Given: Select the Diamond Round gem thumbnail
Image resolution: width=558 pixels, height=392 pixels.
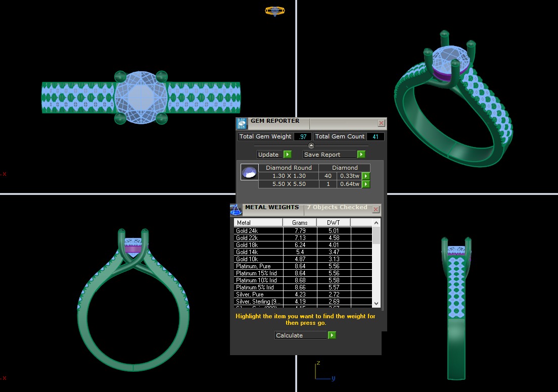Looking at the screenshot, I should pyautogui.click(x=249, y=172).
